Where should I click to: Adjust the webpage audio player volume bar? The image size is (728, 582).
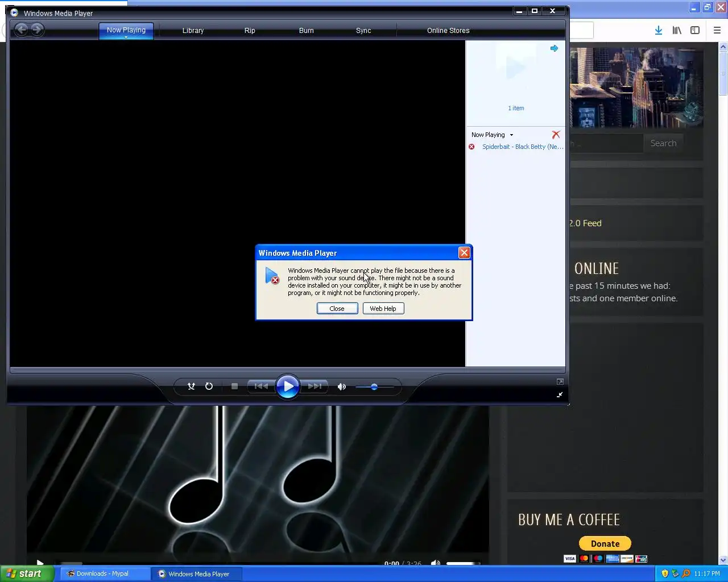pos(464,563)
